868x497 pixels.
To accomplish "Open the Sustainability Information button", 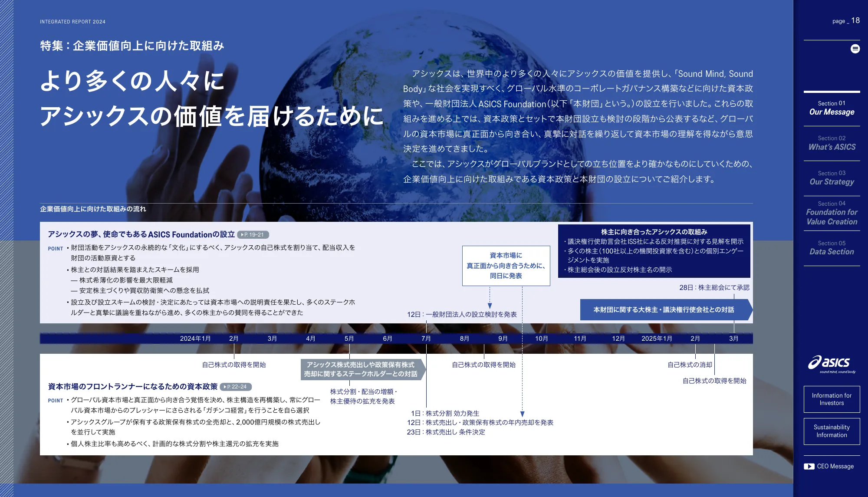I will [832, 431].
